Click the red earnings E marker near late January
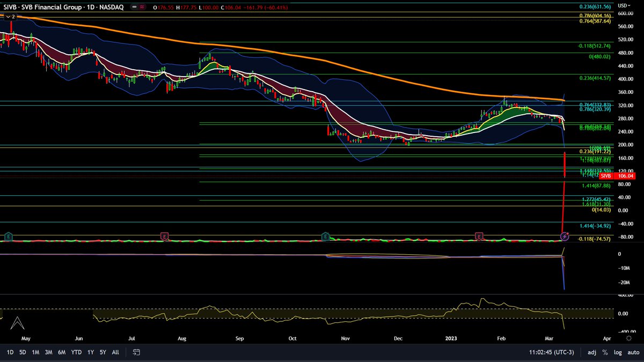644x362 pixels. (478, 236)
